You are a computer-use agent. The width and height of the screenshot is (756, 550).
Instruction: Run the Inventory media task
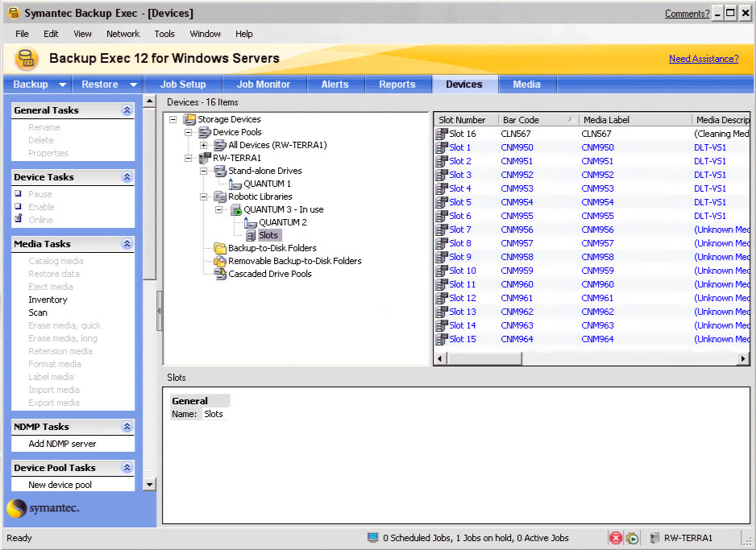(48, 300)
